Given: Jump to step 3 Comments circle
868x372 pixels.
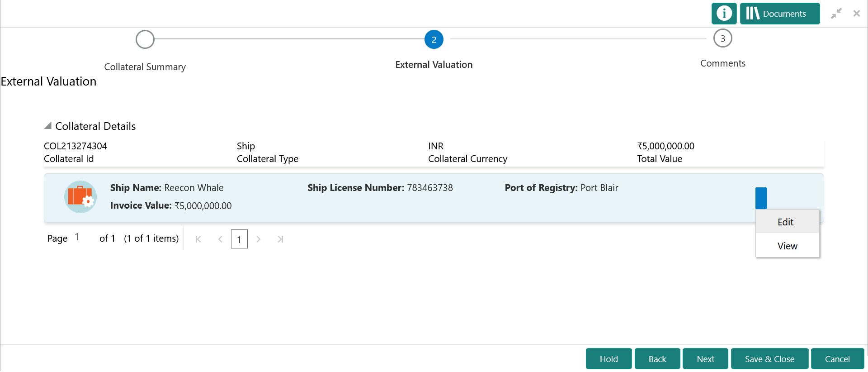Looking at the screenshot, I should (723, 38).
